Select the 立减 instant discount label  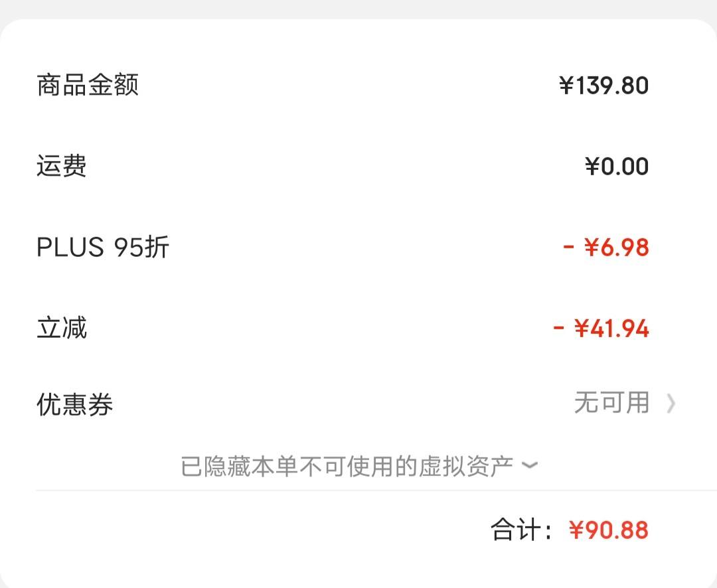click(62, 328)
